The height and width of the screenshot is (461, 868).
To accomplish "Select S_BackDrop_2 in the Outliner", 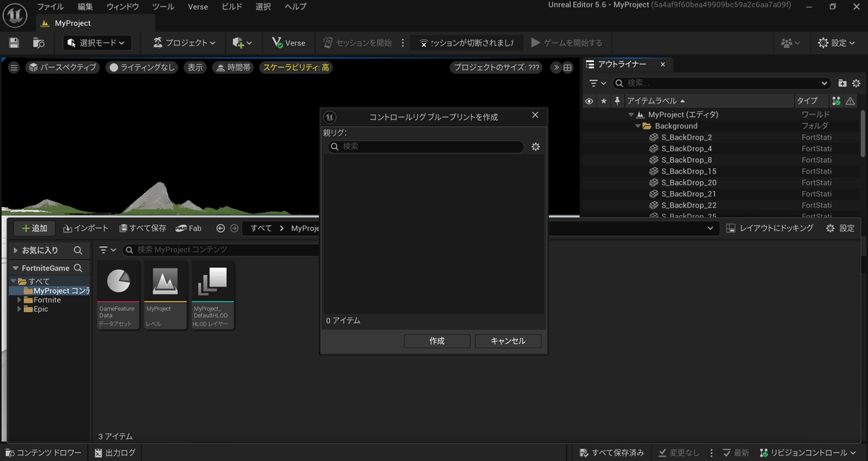I will coord(686,137).
